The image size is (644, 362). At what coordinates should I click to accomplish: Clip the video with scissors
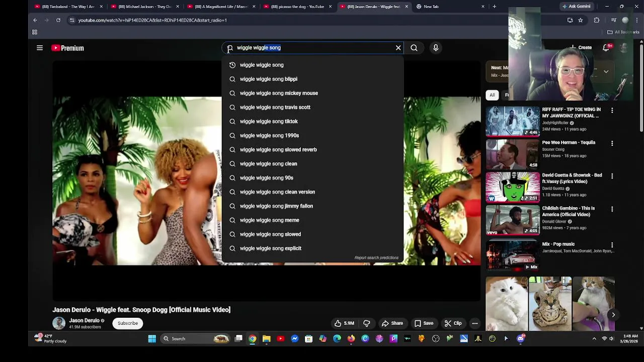click(x=453, y=323)
